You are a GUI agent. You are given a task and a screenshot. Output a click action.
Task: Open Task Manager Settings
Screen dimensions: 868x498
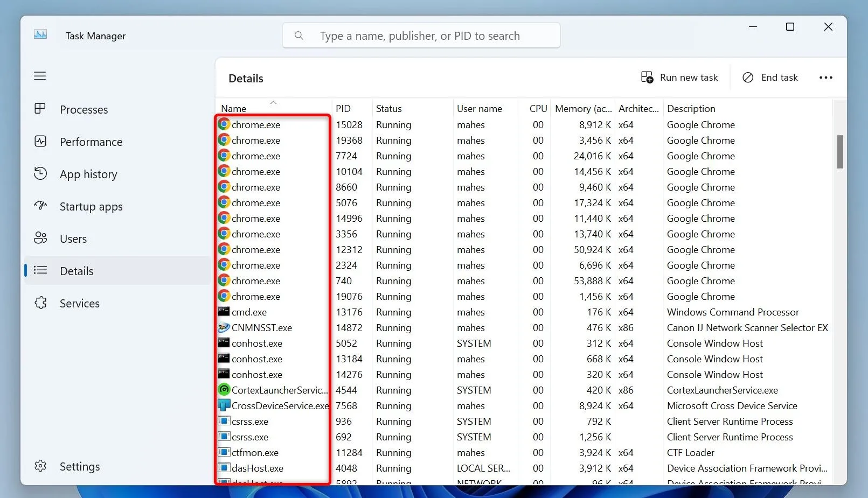(79, 466)
